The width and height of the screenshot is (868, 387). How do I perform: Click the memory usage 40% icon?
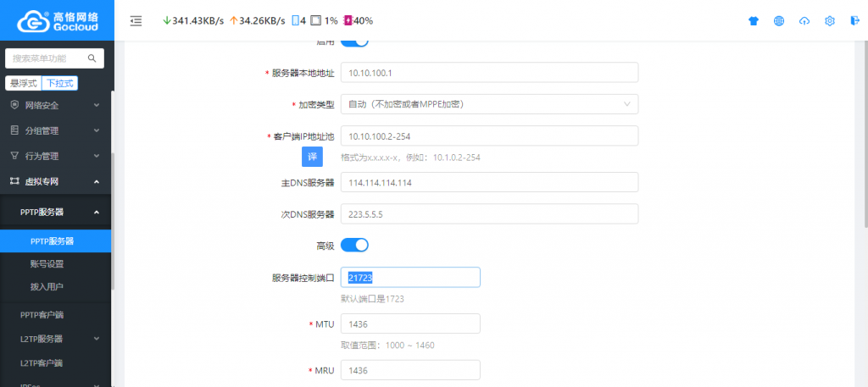[x=348, y=21]
